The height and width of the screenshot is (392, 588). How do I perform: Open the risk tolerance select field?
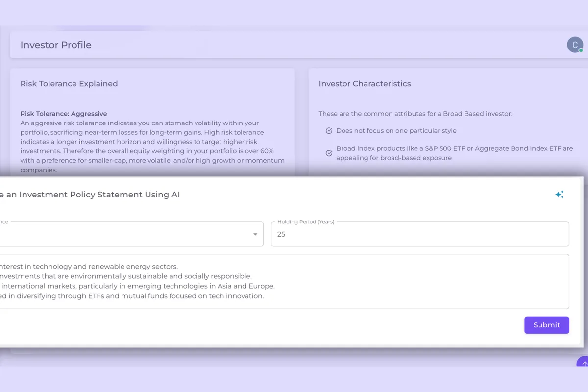[127, 234]
